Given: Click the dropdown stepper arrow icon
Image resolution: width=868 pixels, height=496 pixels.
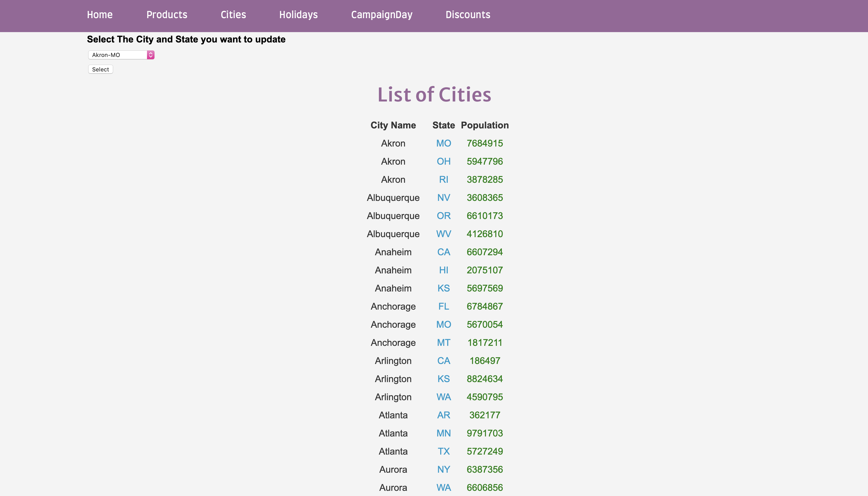Looking at the screenshot, I should tap(151, 55).
